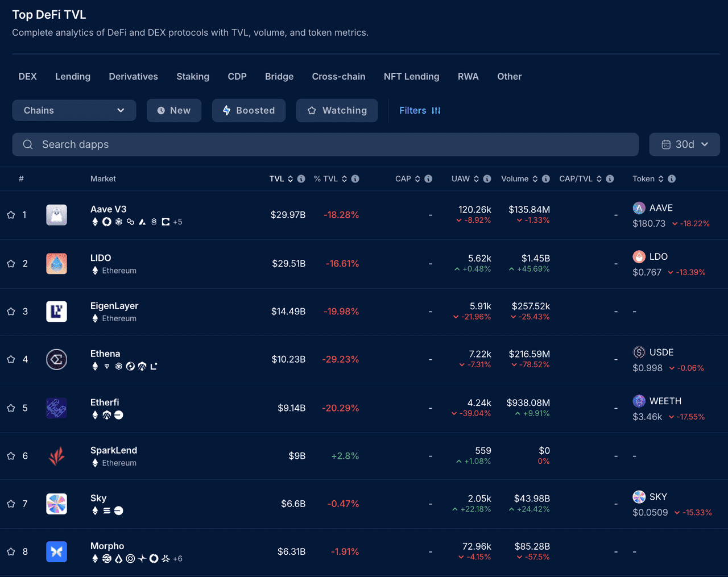Image resolution: width=728 pixels, height=577 pixels.
Task: Click the AAVE token icon
Action: [x=638, y=208]
